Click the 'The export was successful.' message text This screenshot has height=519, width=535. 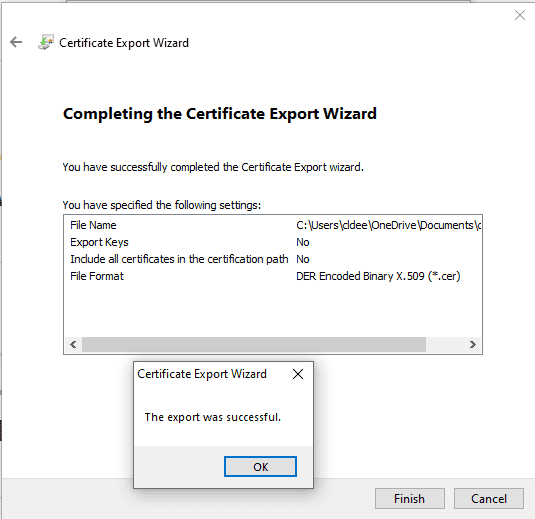pos(213,417)
